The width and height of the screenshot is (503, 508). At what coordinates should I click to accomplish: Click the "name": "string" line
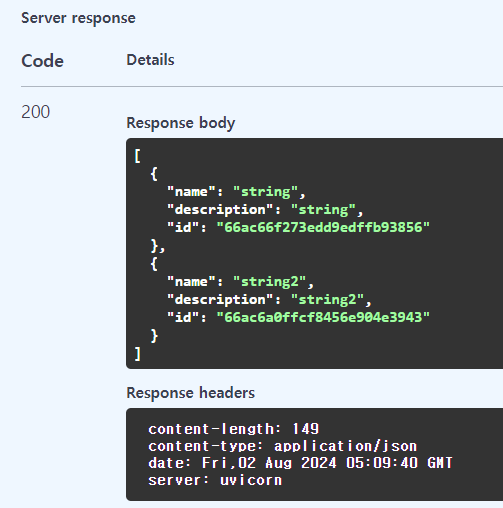click(x=236, y=192)
